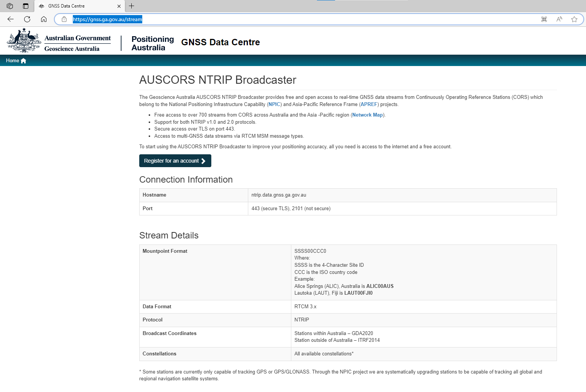
Task: Click the home house icon in navbar
Action: 23,61
